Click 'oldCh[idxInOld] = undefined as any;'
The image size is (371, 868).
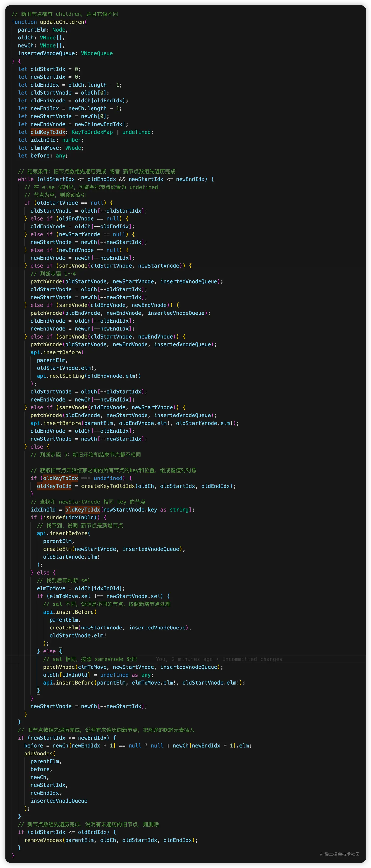coord(98,675)
